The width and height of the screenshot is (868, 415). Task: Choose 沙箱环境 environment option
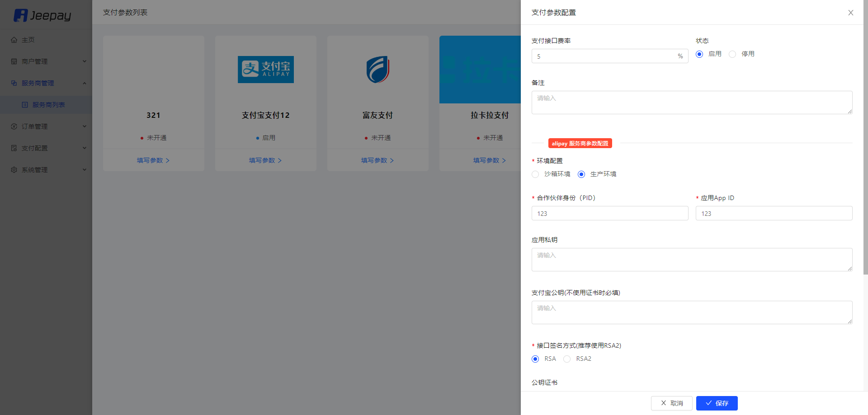(x=535, y=174)
